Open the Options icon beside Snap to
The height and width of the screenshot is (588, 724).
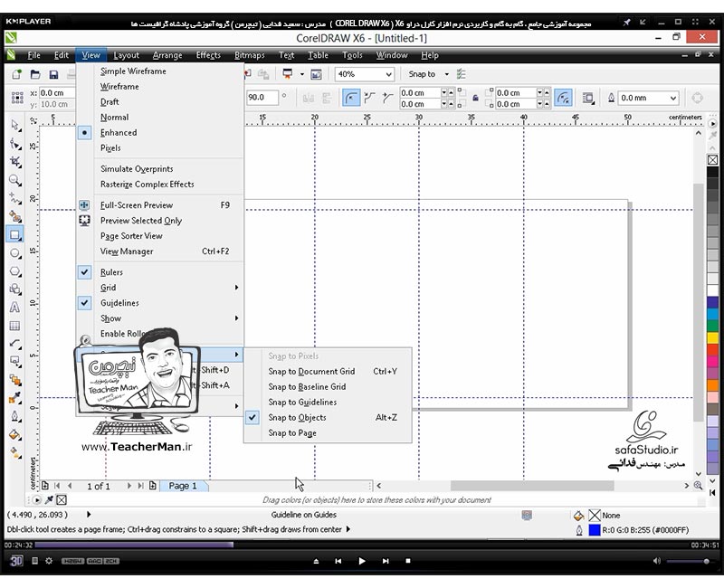coord(462,74)
